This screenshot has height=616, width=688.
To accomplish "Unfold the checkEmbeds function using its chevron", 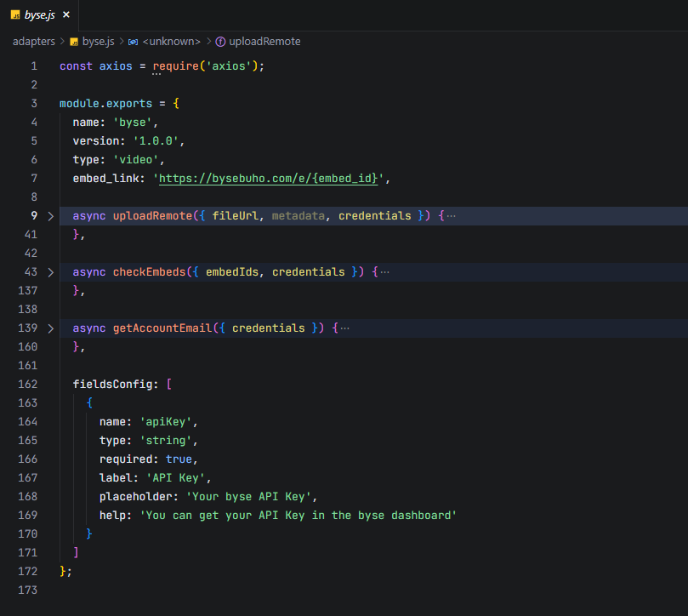I will pyautogui.click(x=50, y=272).
